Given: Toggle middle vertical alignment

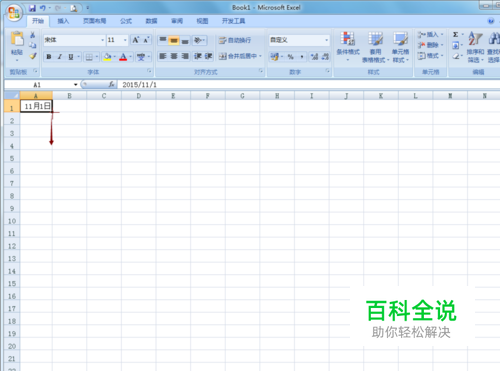Looking at the screenshot, I should tap(174, 40).
